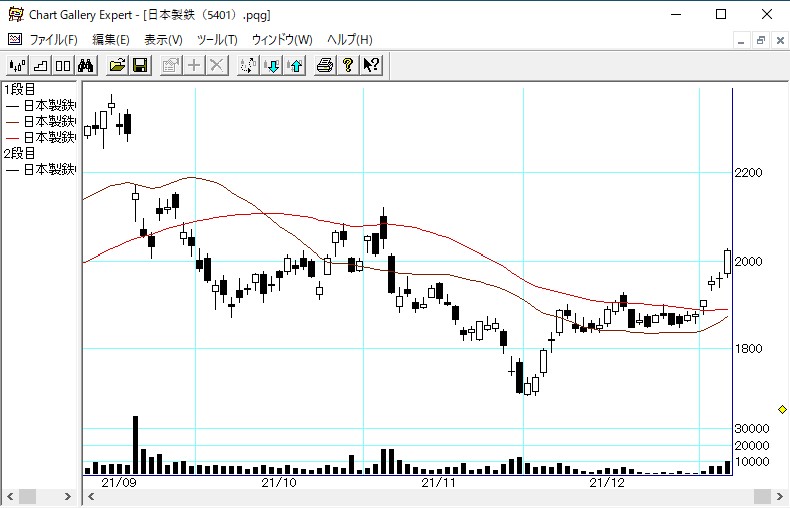Save the chart with the floppy disk icon

(140, 66)
